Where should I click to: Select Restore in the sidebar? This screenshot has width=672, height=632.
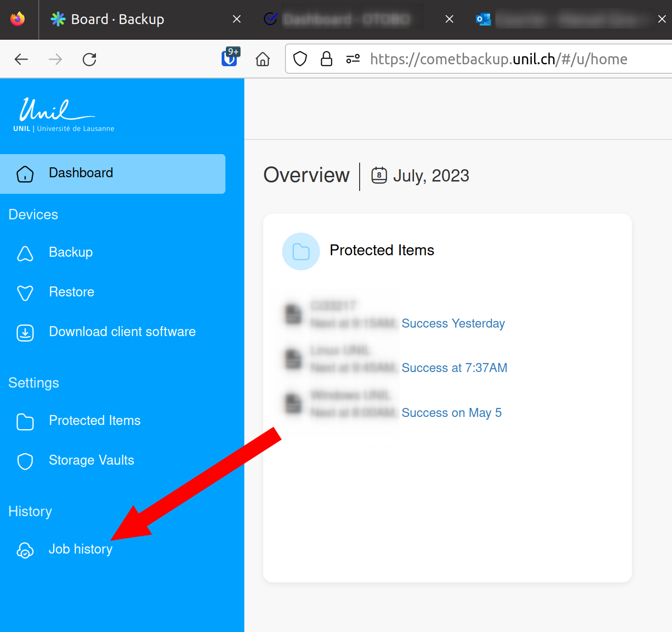pos(71,292)
